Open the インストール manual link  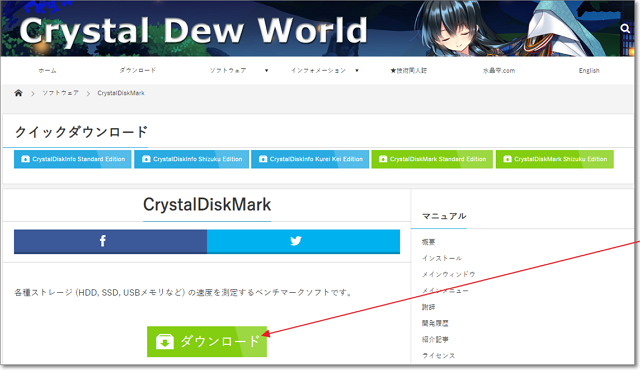pos(442,258)
